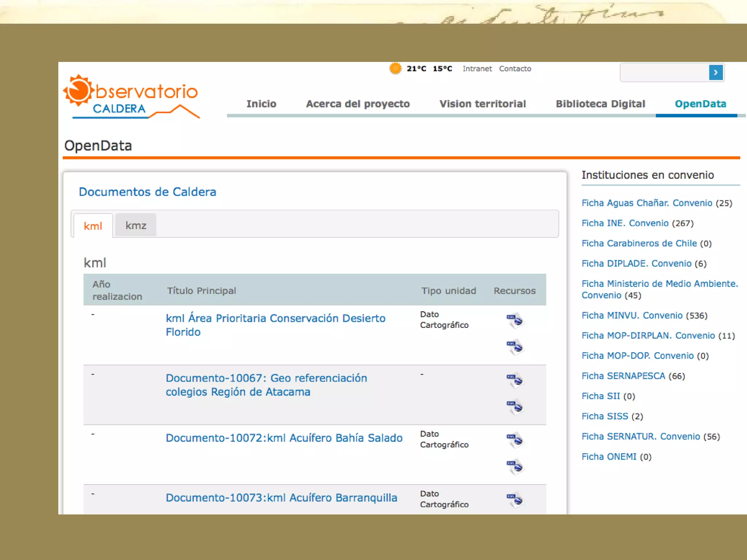The width and height of the screenshot is (747, 560).
Task: Open Acerca del proyecto page
Action: pos(357,104)
